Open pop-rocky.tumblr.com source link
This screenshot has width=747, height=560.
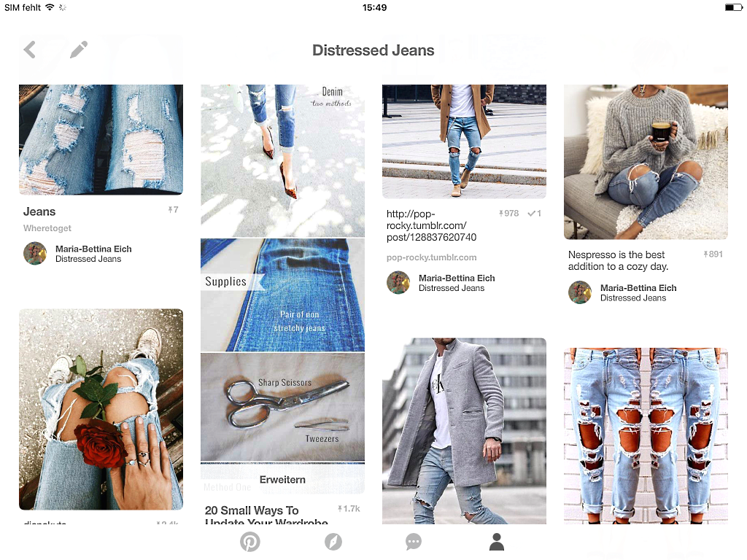pos(431,257)
